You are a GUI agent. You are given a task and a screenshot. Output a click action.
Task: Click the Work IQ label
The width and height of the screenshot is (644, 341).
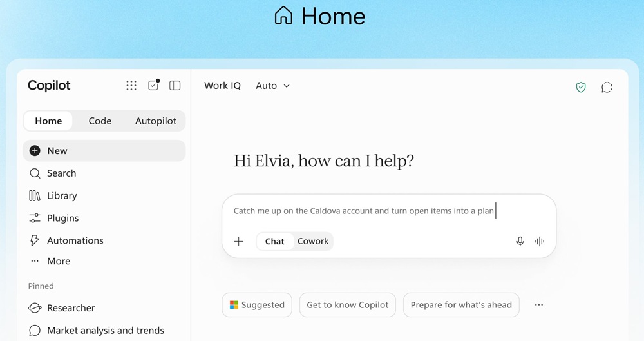(x=223, y=86)
